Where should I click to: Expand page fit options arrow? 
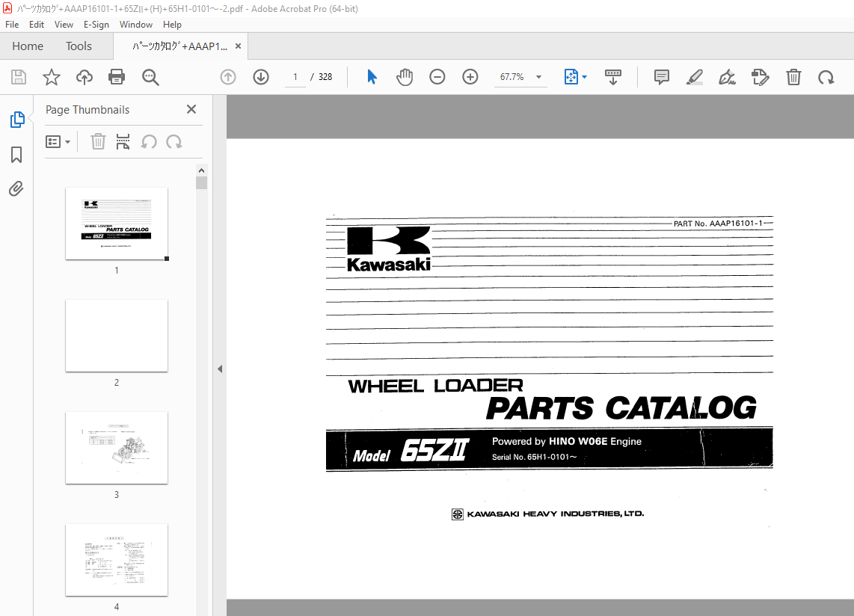point(584,77)
